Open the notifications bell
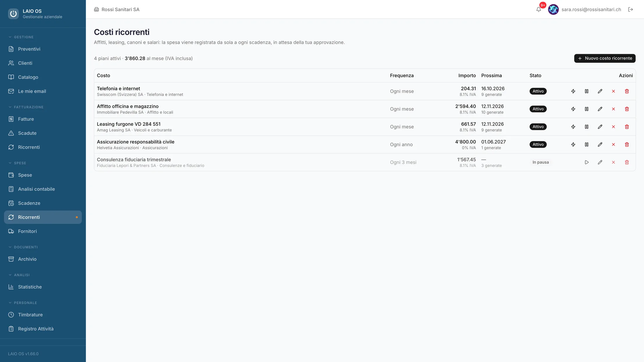The height and width of the screenshot is (362, 644). pos(539,9)
